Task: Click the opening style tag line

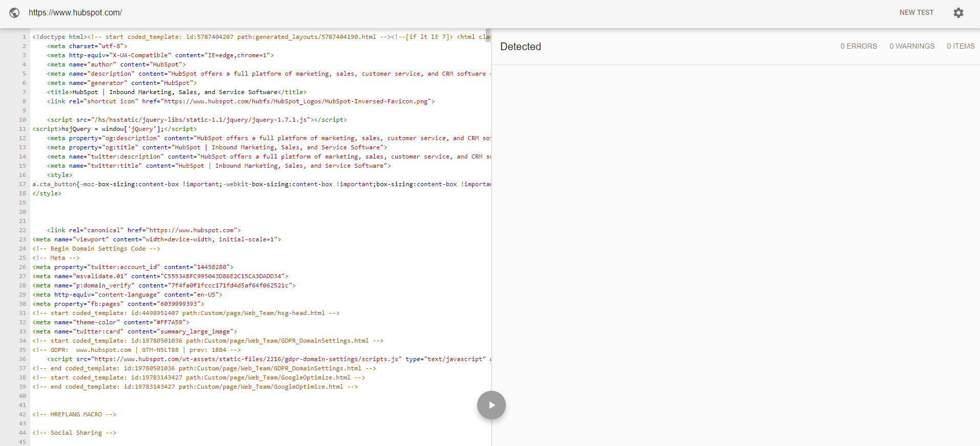Action: coord(59,175)
